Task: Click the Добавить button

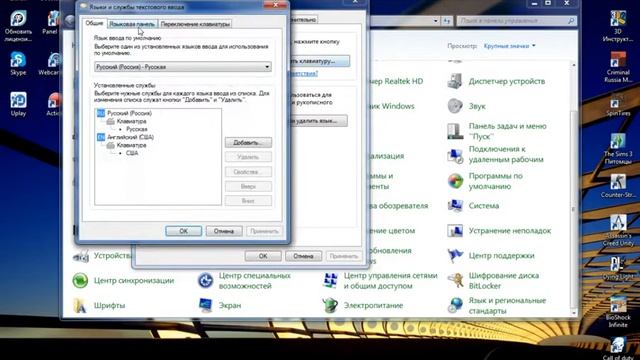Action: [x=248, y=142]
